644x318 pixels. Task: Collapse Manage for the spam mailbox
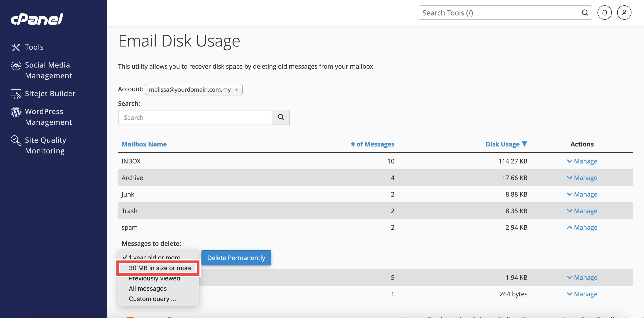pyautogui.click(x=582, y=227)
